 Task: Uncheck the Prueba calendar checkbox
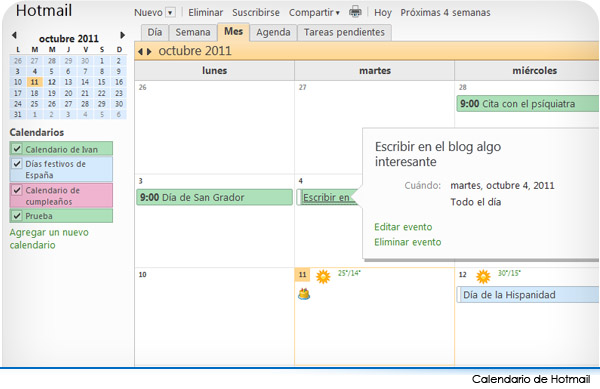click(17, 216)
